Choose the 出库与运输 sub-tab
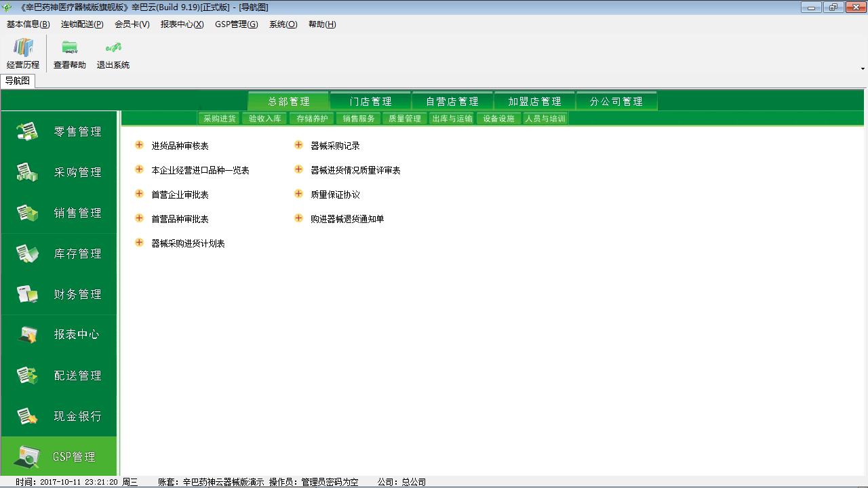Screen dimensions: 868x488 [452, 119]
